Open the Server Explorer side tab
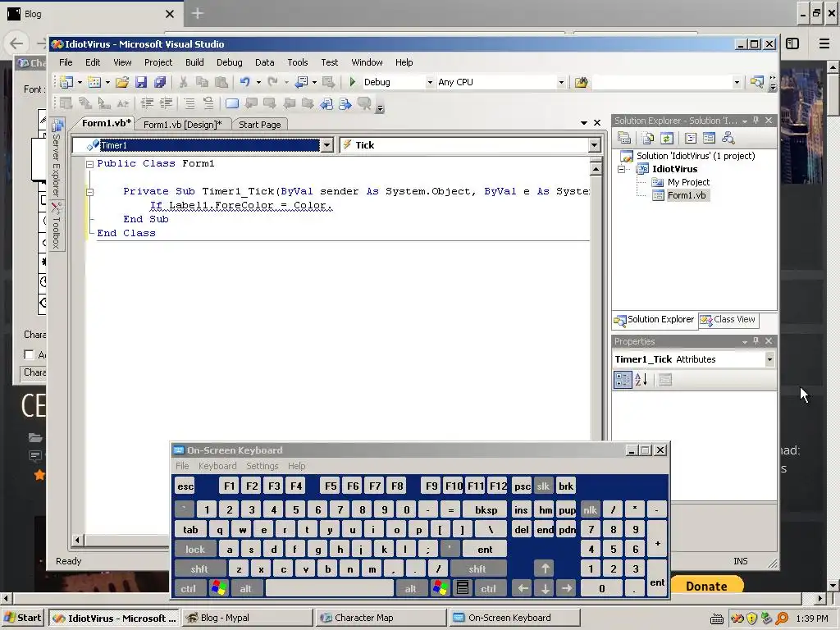840x630 pixels. 57,159
